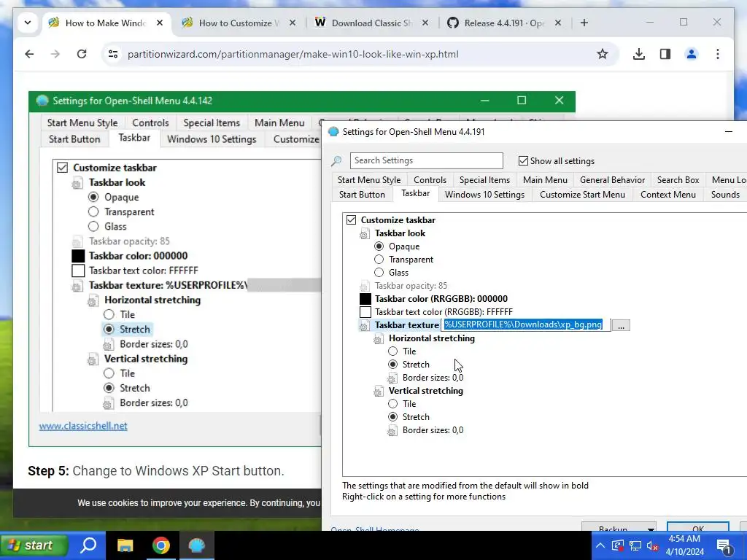Open the Sounds tab
Image resolution: width=747 pixels, height=560 pixels.
[x=725, y=194]
